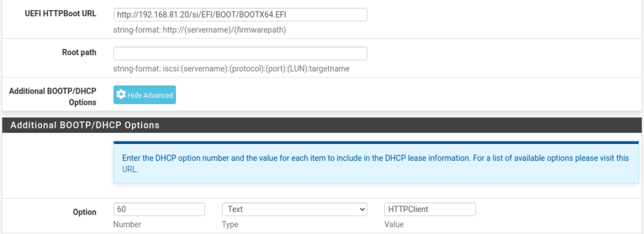644x234 pixels.
Task: Click the Type select's dropdown arrow
Action: click(362, 209)
